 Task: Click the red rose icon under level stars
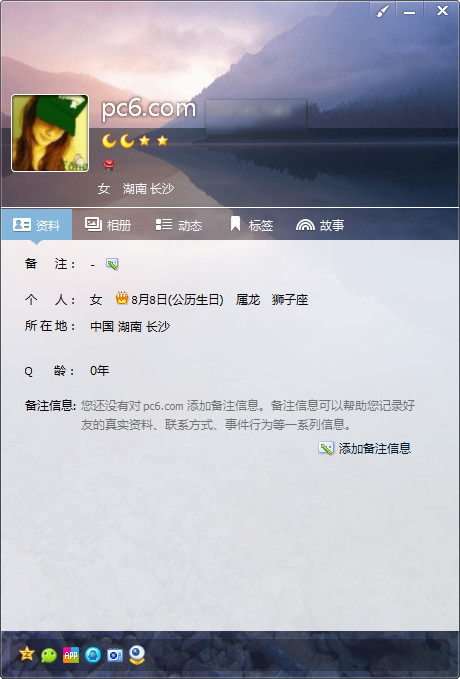point(109,165)
